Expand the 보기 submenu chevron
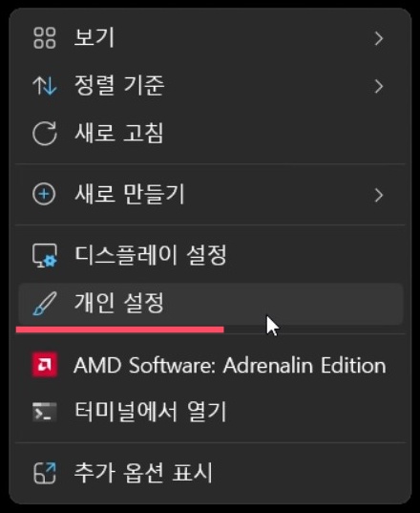 coord(379,38)
